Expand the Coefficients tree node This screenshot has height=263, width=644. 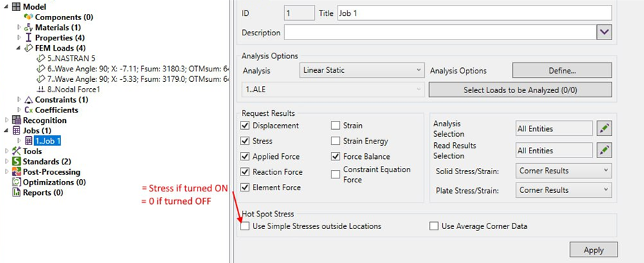(19, 110)
